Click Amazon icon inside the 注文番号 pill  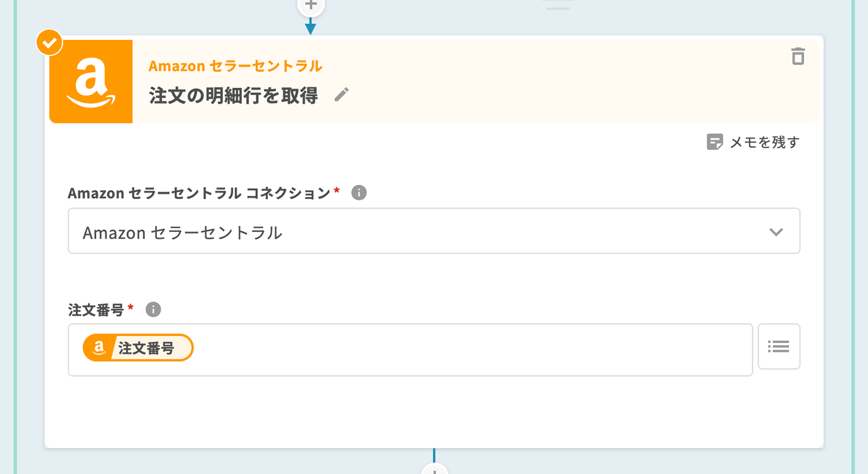coord(98,348)
